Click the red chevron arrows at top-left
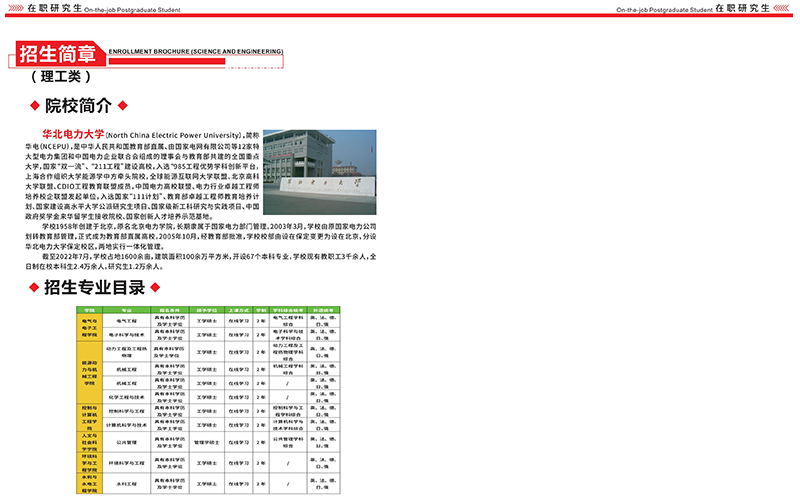 click(x=16, y=8)
